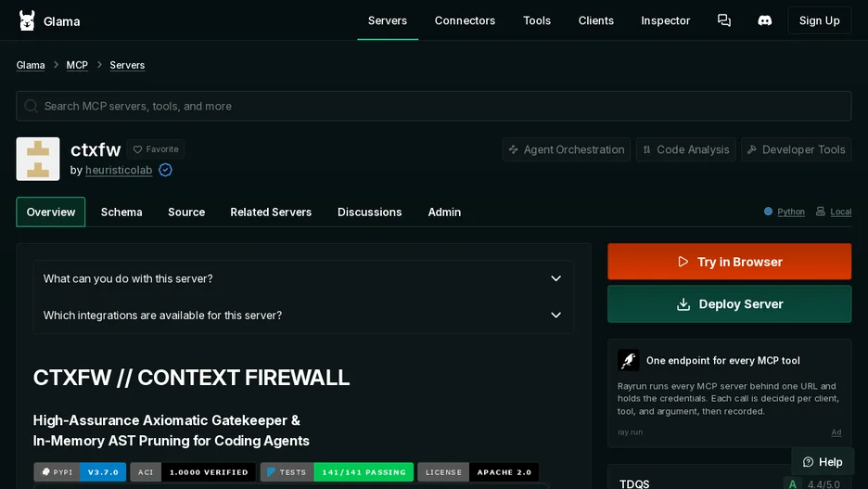Click the PyPI v3.7.0 badge
Viewport: 868px width, 489px height.
point(80,471)
